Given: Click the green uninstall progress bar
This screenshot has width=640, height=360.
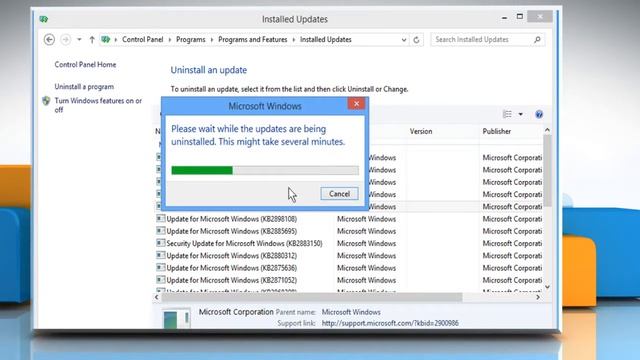Looking at the screenshot, I should 265,170.
